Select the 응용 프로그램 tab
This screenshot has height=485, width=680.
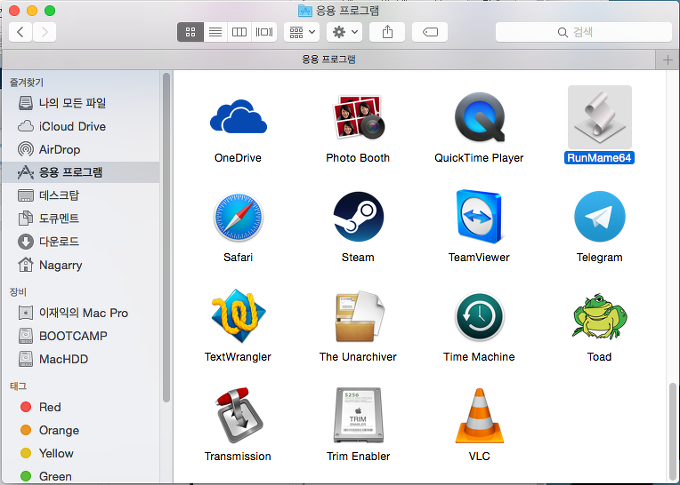coord(328,59)
